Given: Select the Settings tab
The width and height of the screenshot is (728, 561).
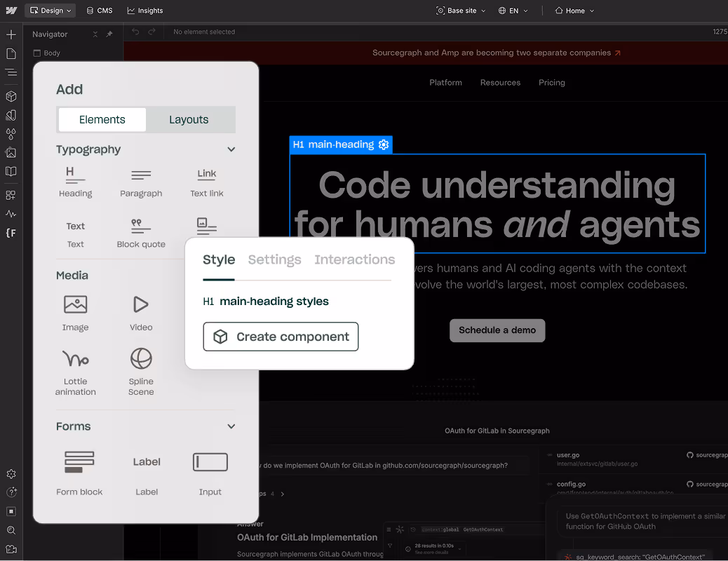Looking at the screenshot, I should [274, 259].
